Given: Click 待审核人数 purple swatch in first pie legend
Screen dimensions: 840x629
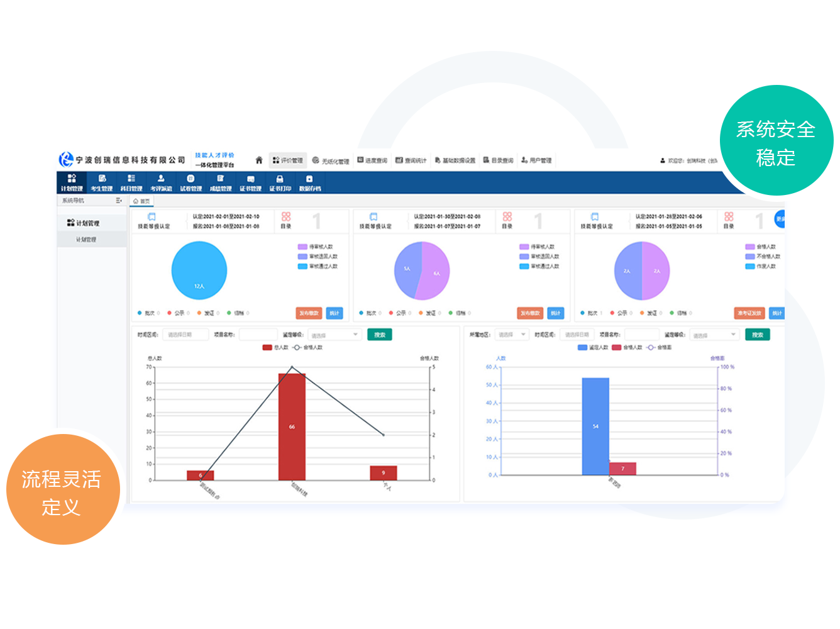Looking at the screenshot, I should click(302, 247).
